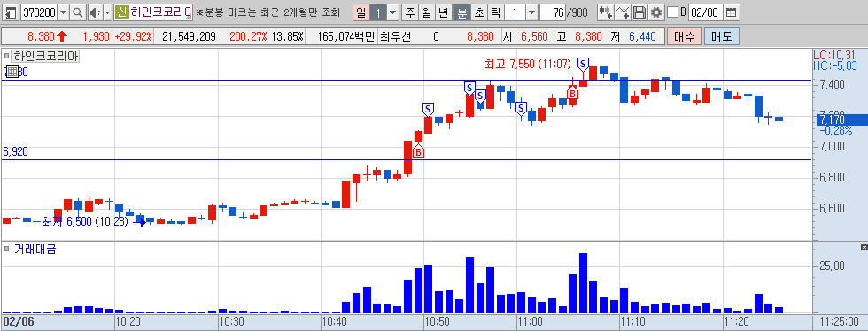The width and height of the screenshot is (868, 331).
Task: Click the highlighted period number 1 beside 일
Action: [x=377, y=12]
